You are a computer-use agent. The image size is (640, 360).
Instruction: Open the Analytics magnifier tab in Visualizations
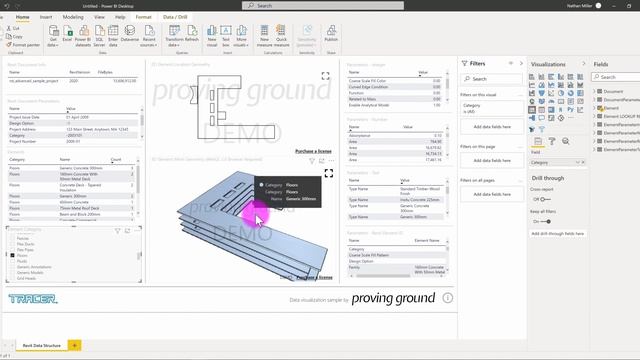[566, 141]
